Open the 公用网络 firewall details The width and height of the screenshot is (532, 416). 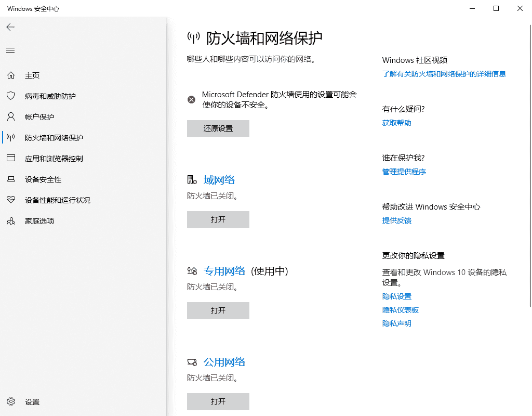point(224,362)
